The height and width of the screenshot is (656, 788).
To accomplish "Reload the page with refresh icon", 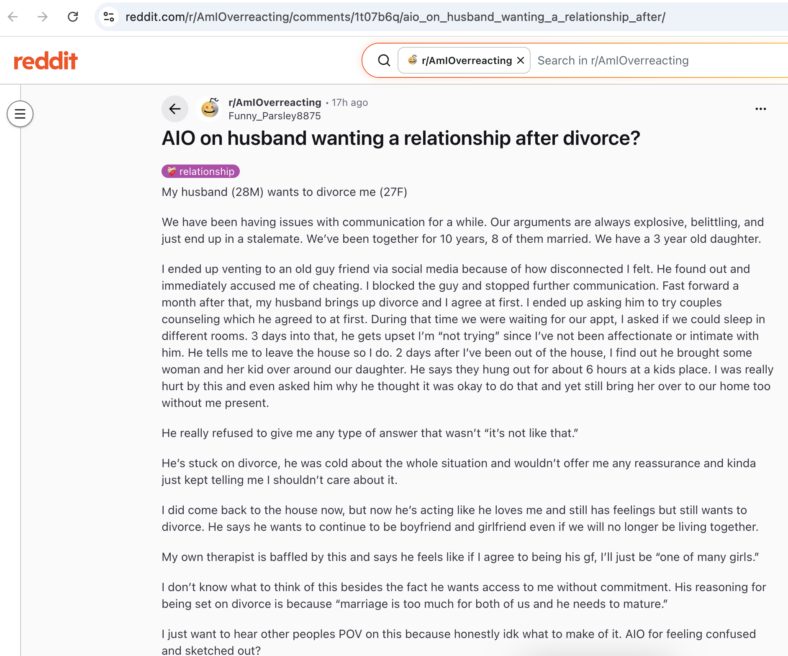I will click(73, 17).
